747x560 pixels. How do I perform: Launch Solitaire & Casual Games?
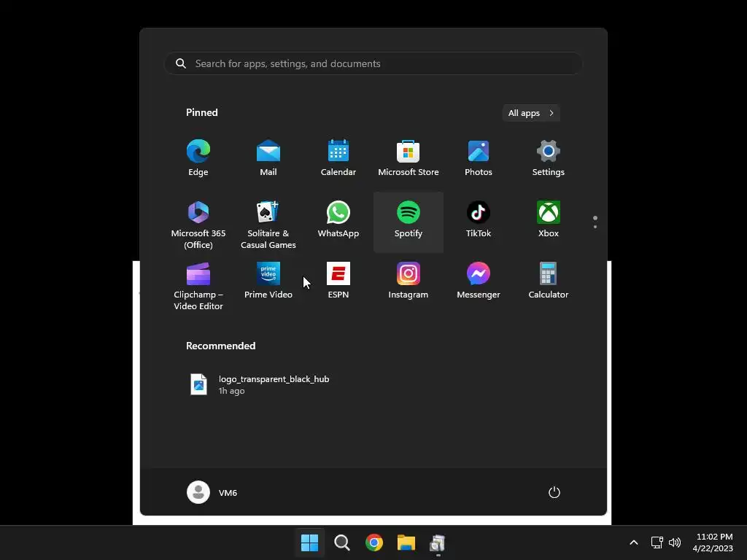[x=268, y=222]
